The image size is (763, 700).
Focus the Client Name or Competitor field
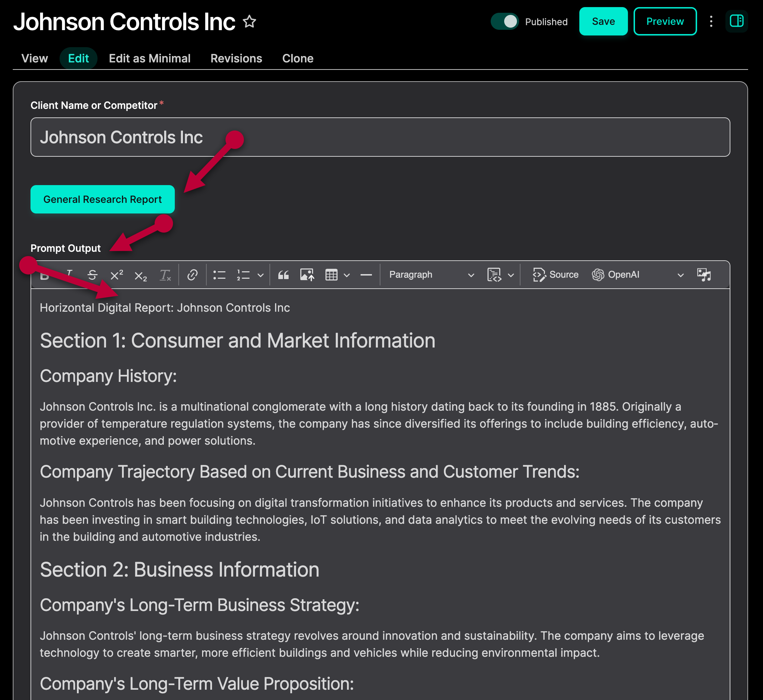380,137
